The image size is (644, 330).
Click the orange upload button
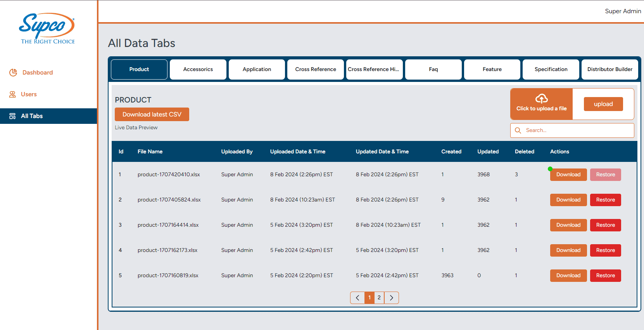(x=603, y=104)
